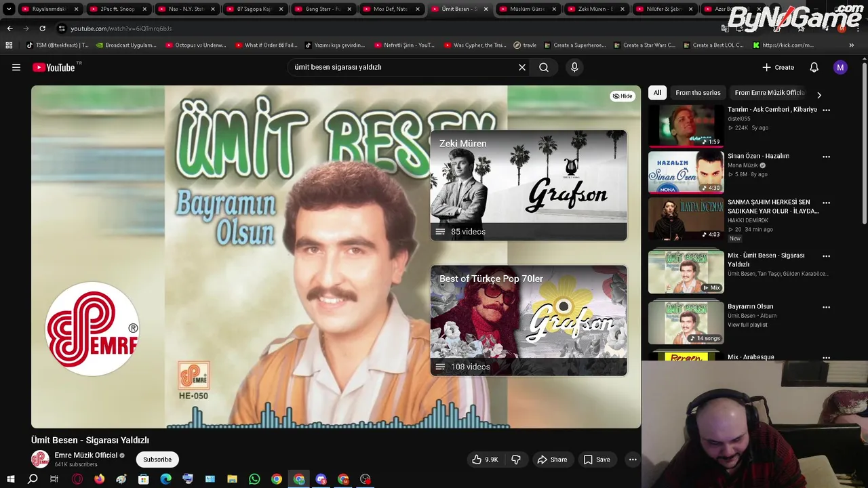This screenshot has height=488, width=868.
Task: Launch Firefox from the taskbar
Action: click(x=99, y=479)
